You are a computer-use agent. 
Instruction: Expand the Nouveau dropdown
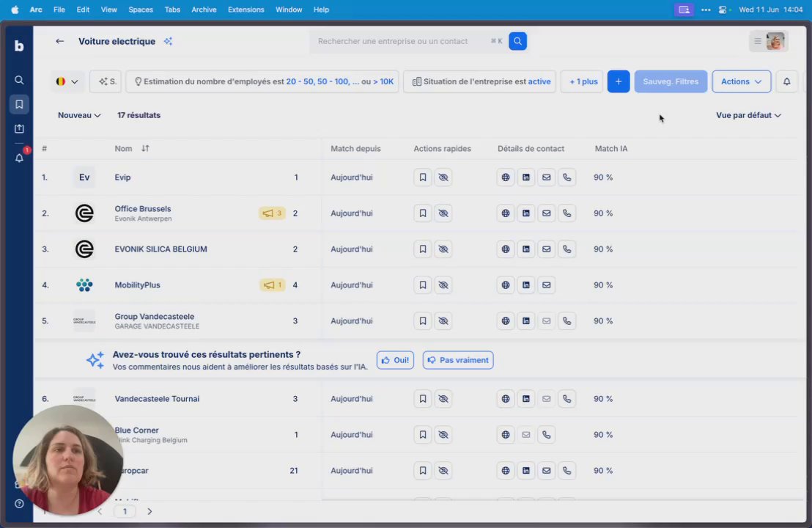[79, 115]
